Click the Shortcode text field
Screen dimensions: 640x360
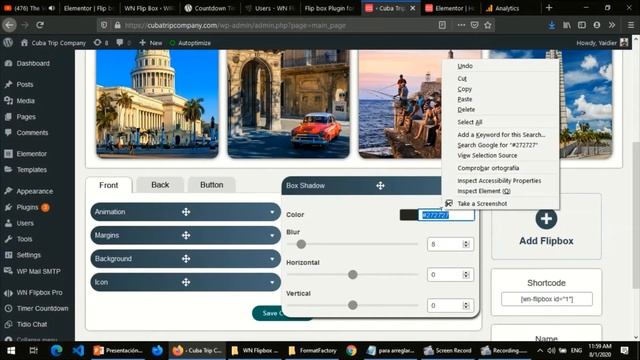[547, 299]
